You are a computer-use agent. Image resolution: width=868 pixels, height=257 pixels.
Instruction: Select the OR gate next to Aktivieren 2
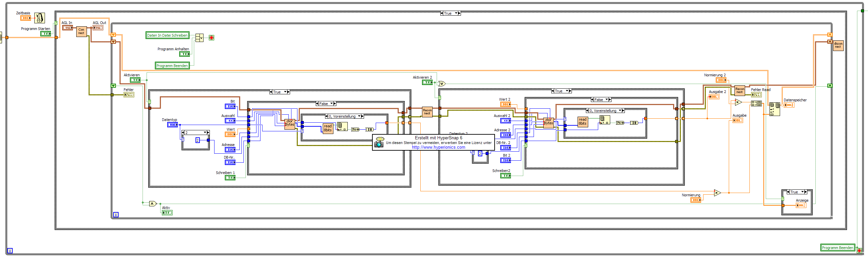(x=442, y=84)
